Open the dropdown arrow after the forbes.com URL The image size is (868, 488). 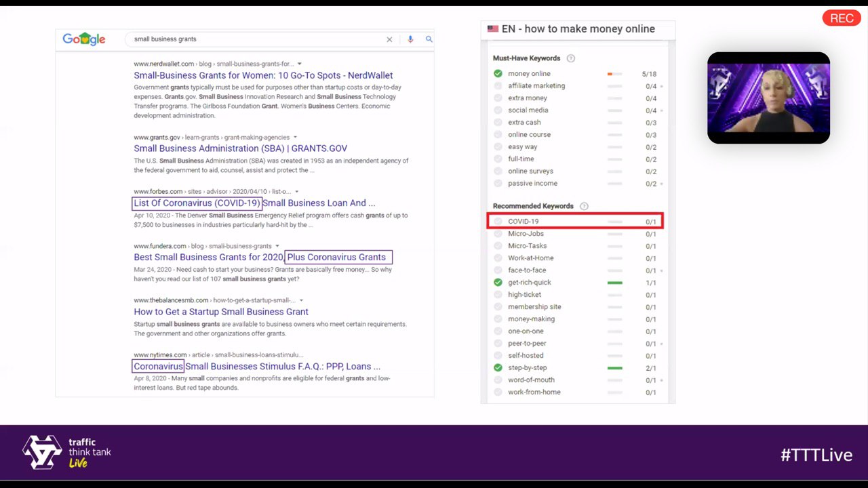296,192
